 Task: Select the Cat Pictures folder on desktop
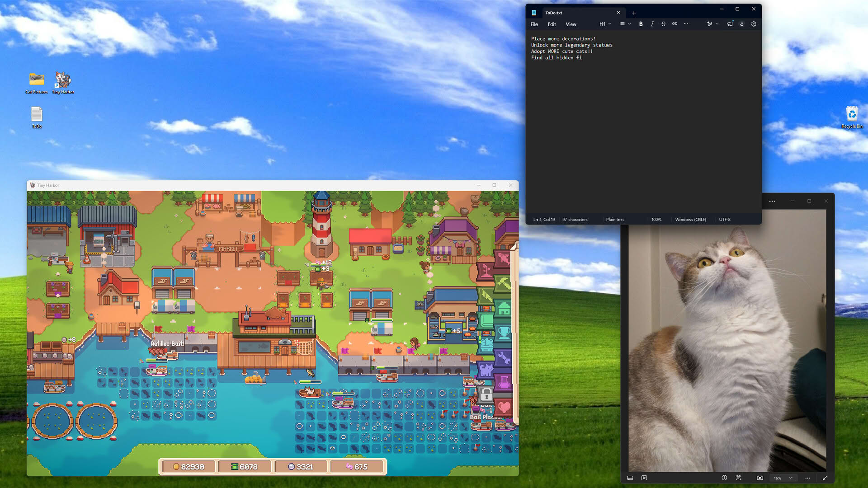click(x=37, y=83)
